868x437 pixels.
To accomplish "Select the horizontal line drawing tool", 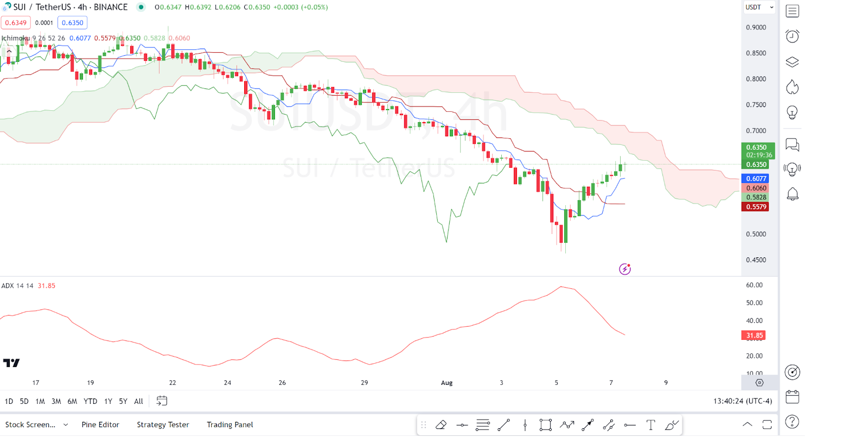I will tap(462, 425).
